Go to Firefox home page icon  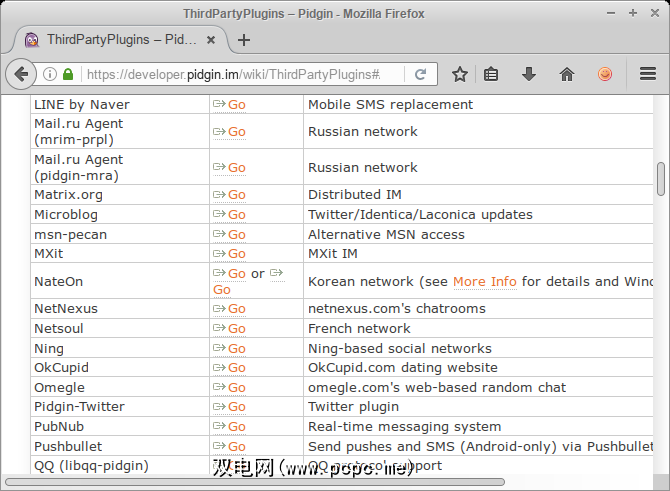pos(567,74)
